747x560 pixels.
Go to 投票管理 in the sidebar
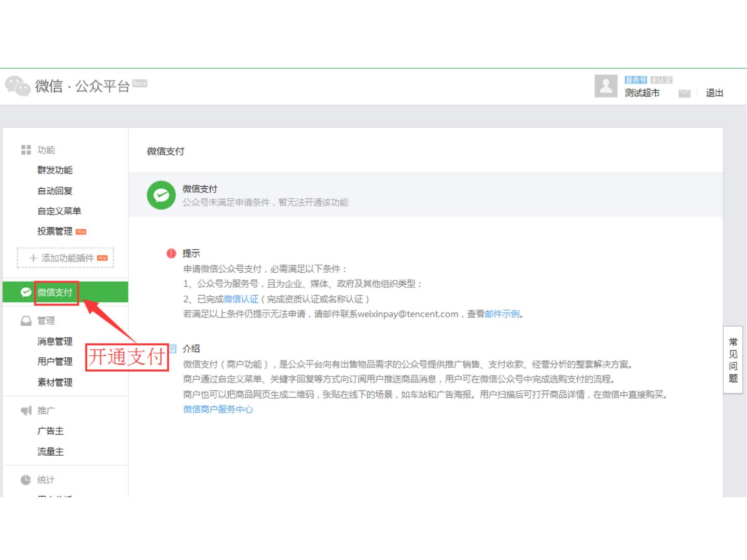point(55,231)
